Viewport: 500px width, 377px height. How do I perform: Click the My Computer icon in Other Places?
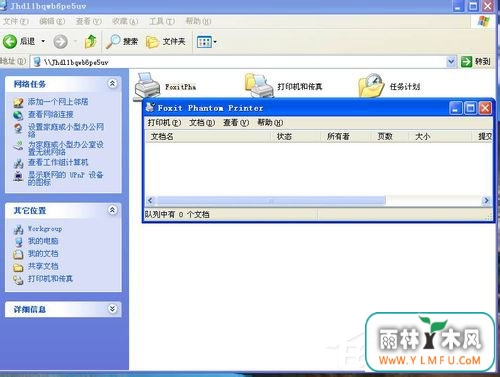click(18, 242)
